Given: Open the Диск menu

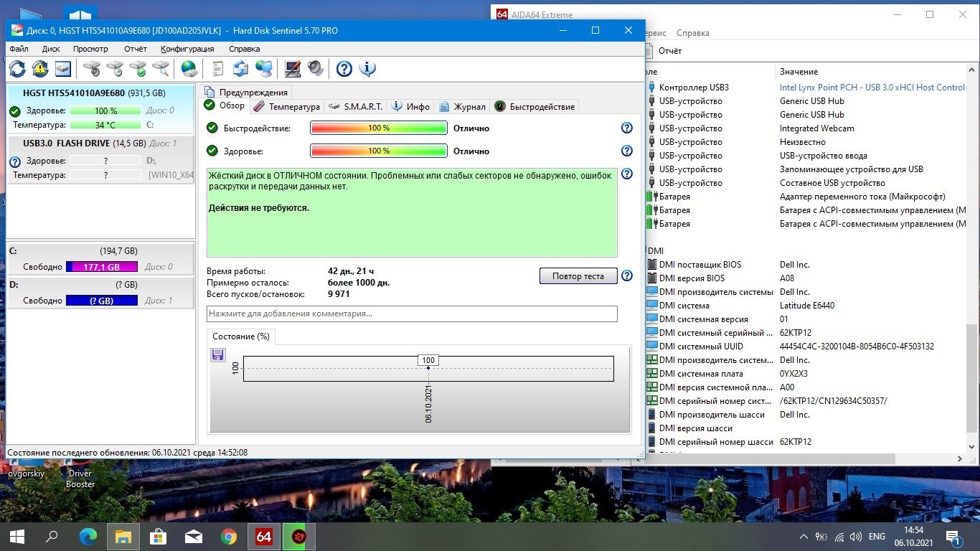Looking at the screenshot, I should click(x=51, y=49).
